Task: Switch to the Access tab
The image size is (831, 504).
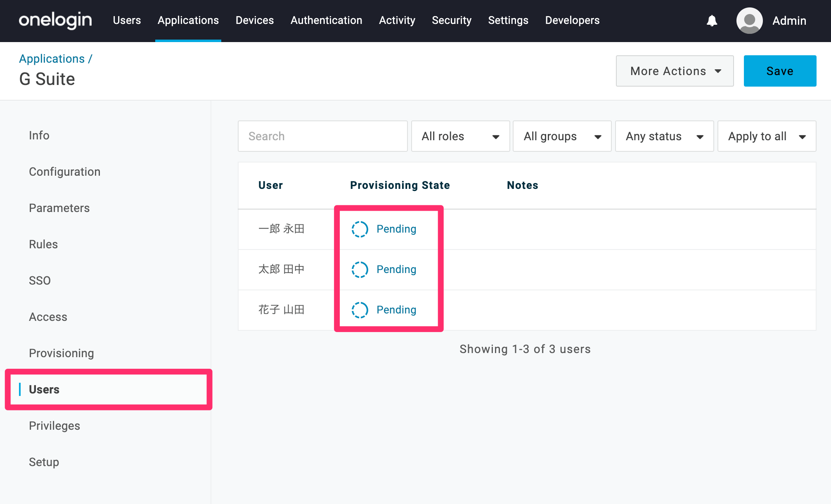Action: [48, 317]
